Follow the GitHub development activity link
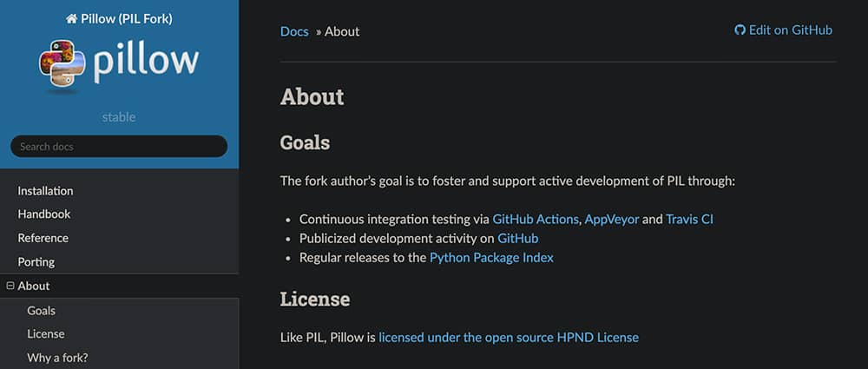The height and width of the screenshot is (369, 868). click(x=517, y=239)
